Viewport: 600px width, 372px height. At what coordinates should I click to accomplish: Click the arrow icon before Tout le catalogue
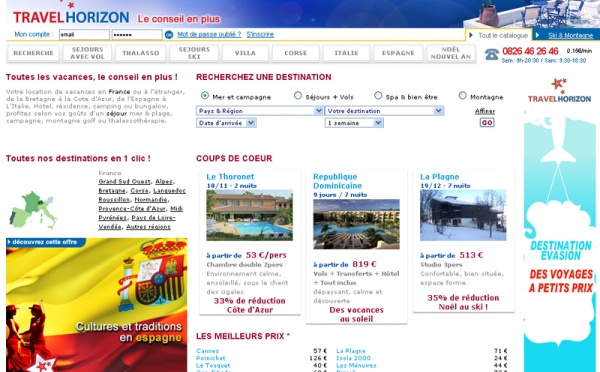point(471,35)
